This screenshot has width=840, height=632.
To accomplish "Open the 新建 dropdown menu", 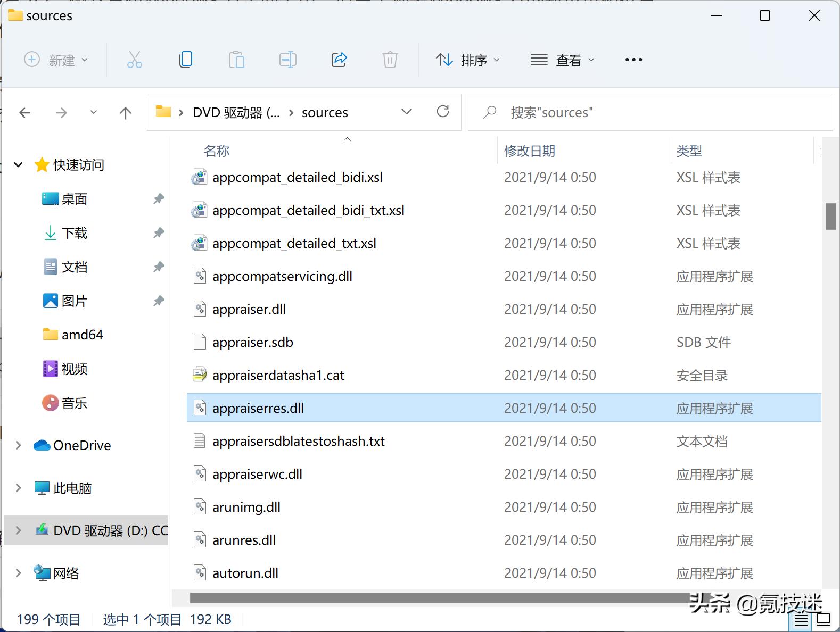I will (x=56, y=60).
